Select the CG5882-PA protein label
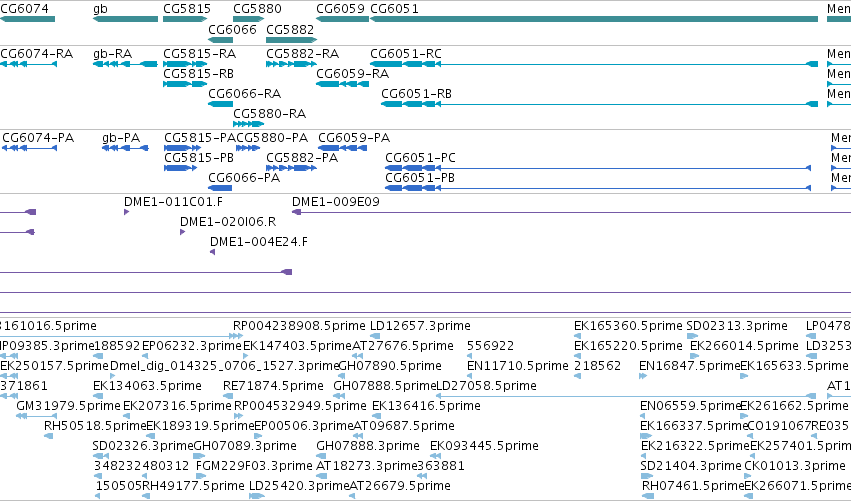Screen dimensions: 851x501 (302, 158)
